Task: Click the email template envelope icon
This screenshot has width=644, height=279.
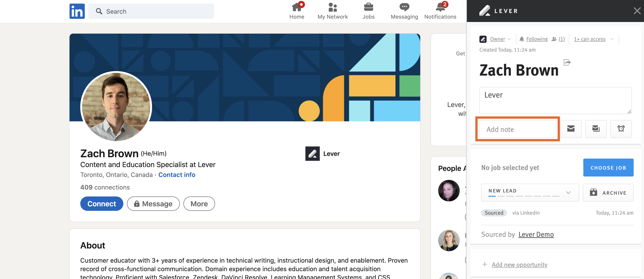Action: click(x=596, y=129)
